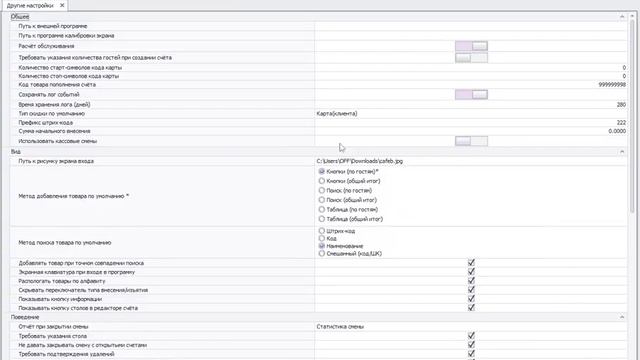The width and height of the screenshot is (640, 360).
Task: Click label 'Метод поиска товара по умолчанию'
Action: pyautogui.click(x=64, y=243)
